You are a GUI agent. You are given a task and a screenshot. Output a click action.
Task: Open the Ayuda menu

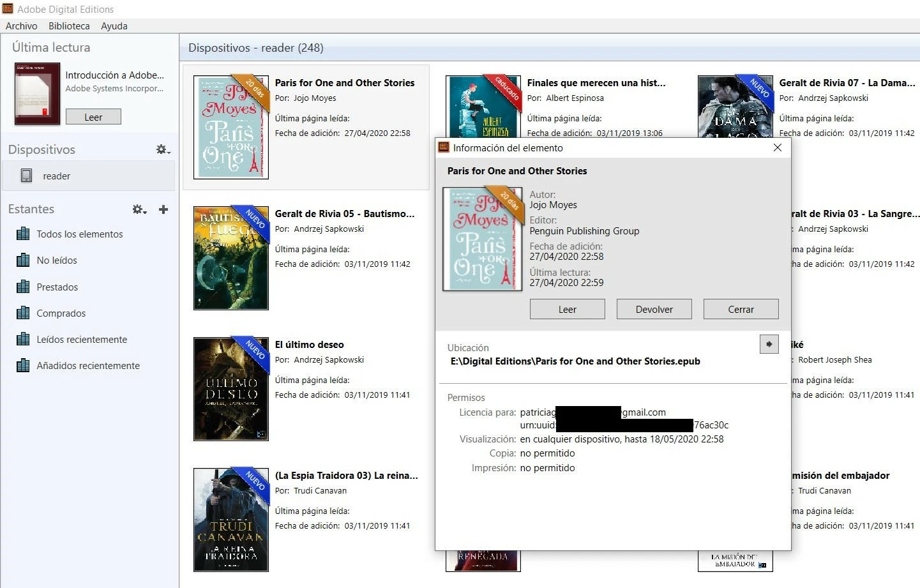coord(114,26)
